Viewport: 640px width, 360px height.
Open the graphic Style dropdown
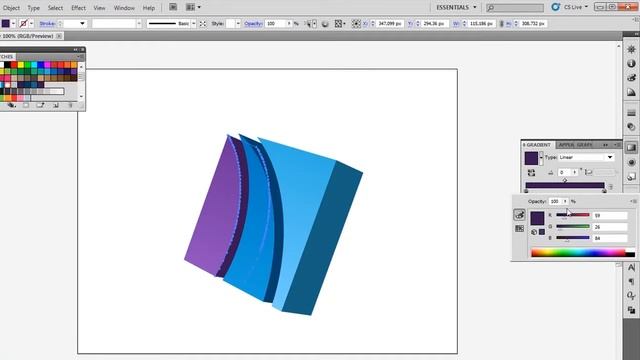click(238, 24)
